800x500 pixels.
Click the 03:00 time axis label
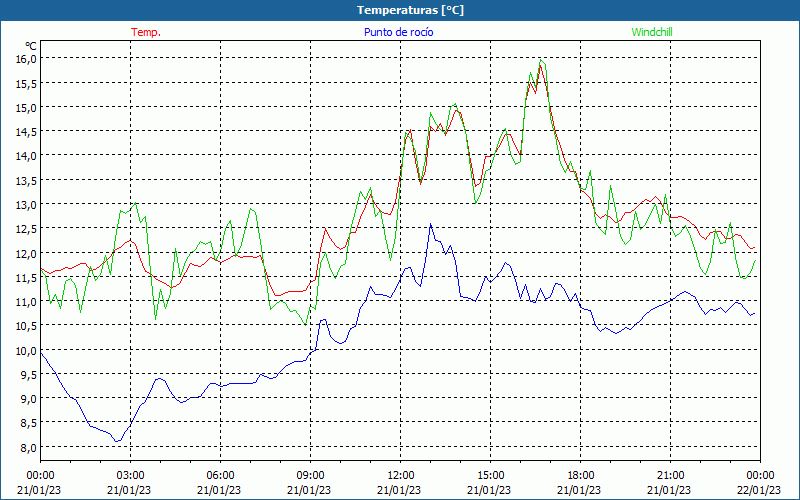pyautogui.click(x=130, y=476)
